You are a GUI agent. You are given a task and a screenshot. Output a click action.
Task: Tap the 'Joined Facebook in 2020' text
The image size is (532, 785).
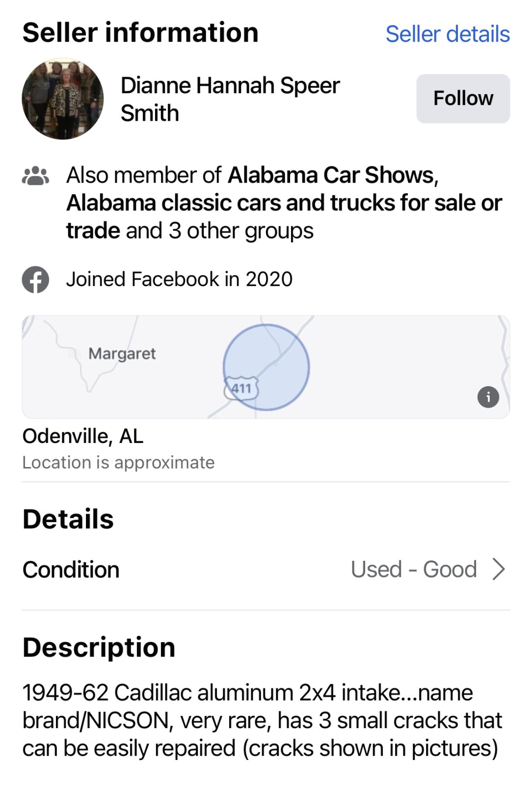[179, 280]
